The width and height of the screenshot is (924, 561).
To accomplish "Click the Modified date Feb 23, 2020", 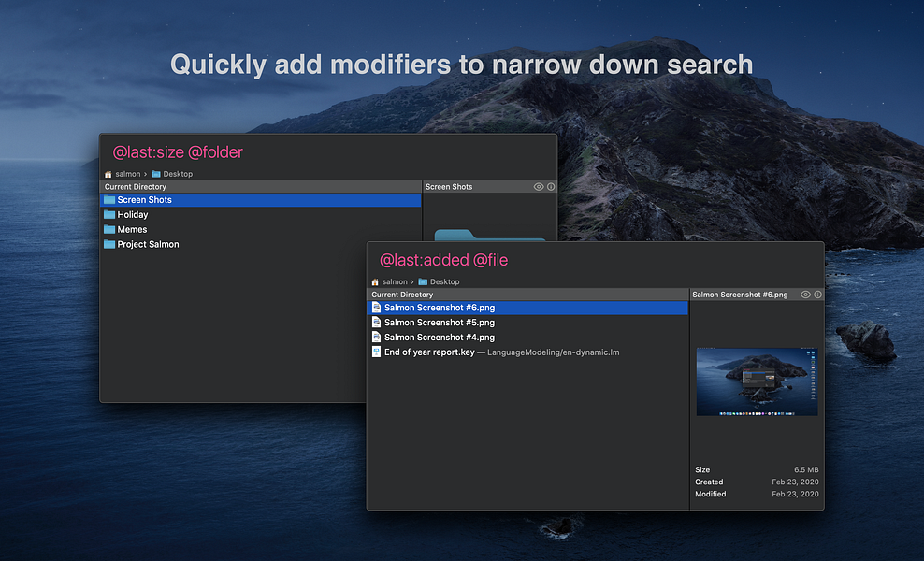I will [795, 495].
